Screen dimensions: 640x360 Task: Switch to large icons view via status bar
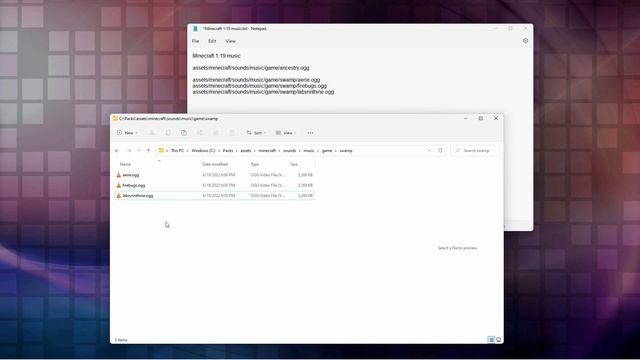499,340
